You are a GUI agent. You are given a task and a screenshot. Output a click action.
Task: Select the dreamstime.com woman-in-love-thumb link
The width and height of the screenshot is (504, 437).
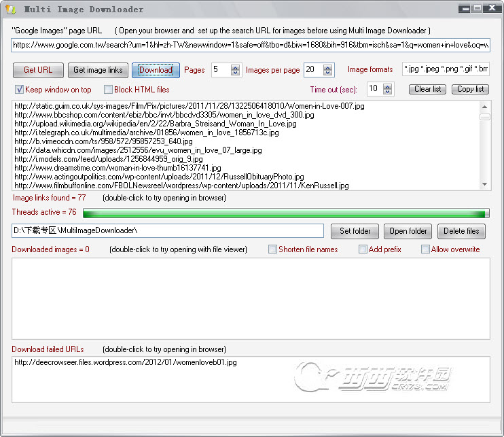118,168
